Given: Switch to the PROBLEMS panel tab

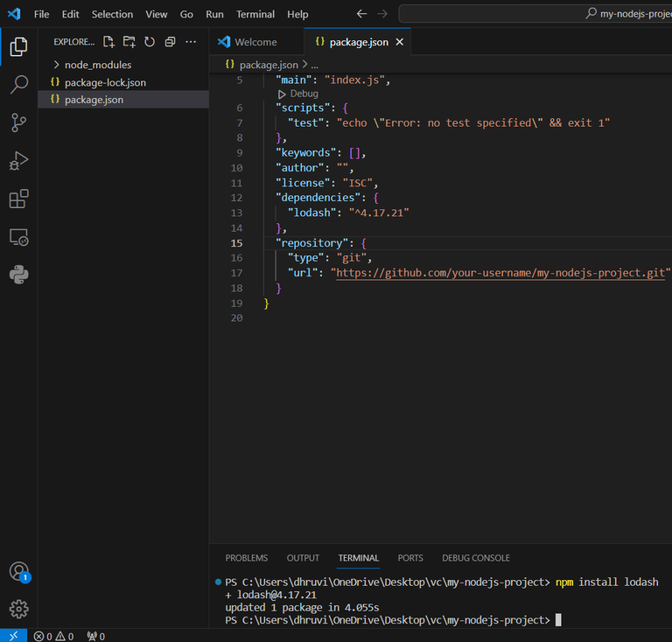Looking at the screenshot, I should click(247, 558).
